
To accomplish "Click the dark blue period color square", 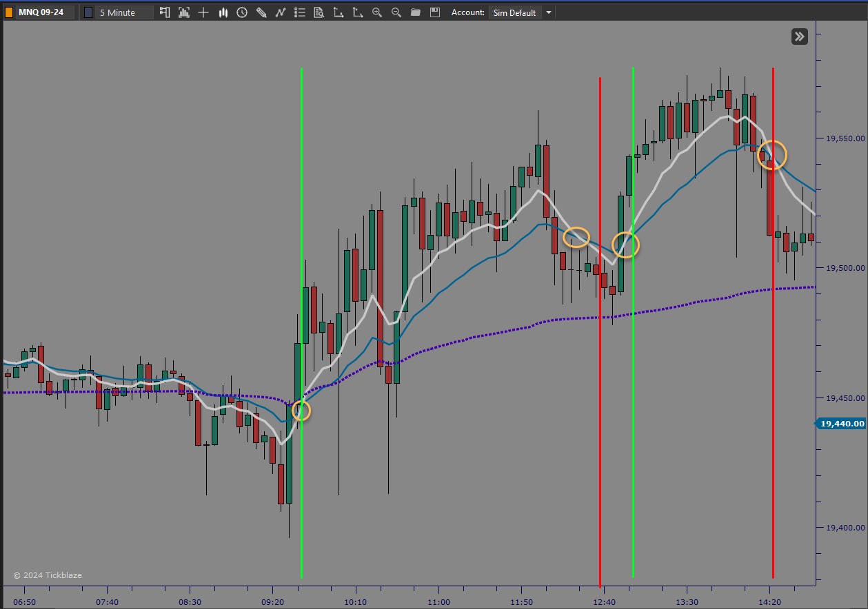I will click(88, 12).
